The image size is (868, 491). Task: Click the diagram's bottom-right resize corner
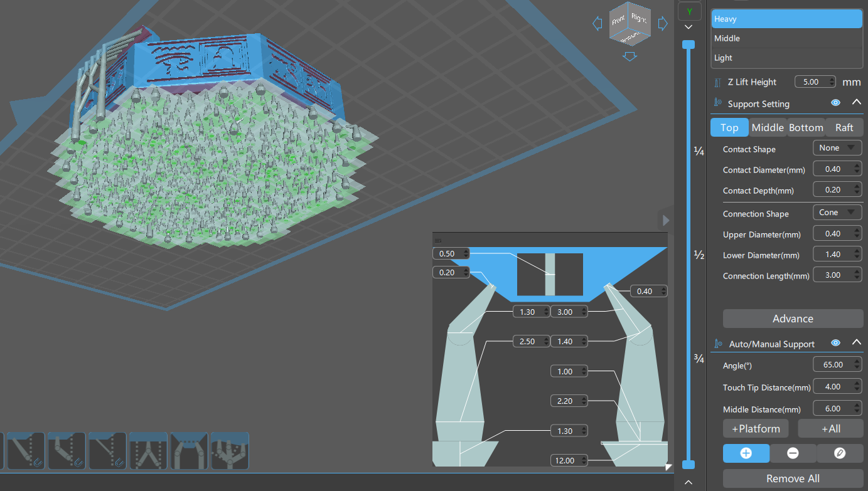(x=668, y=467)
